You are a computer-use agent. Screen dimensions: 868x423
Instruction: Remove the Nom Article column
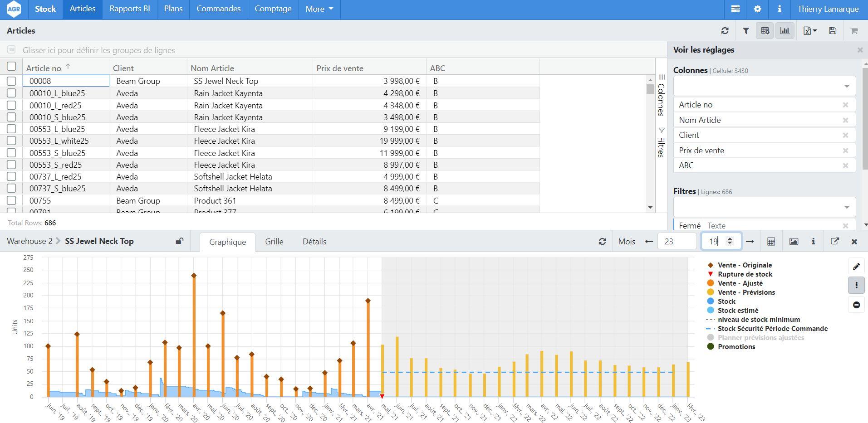[x=845, y=120]
